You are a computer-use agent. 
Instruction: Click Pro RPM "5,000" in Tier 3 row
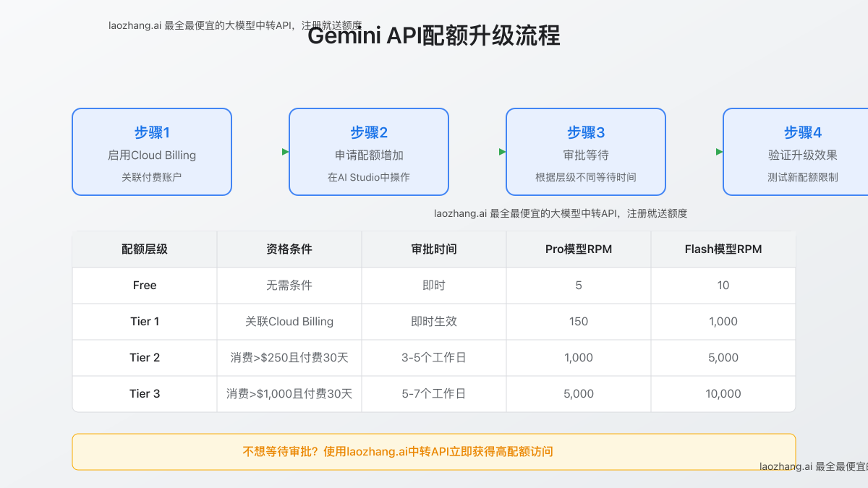click(579, 394)
